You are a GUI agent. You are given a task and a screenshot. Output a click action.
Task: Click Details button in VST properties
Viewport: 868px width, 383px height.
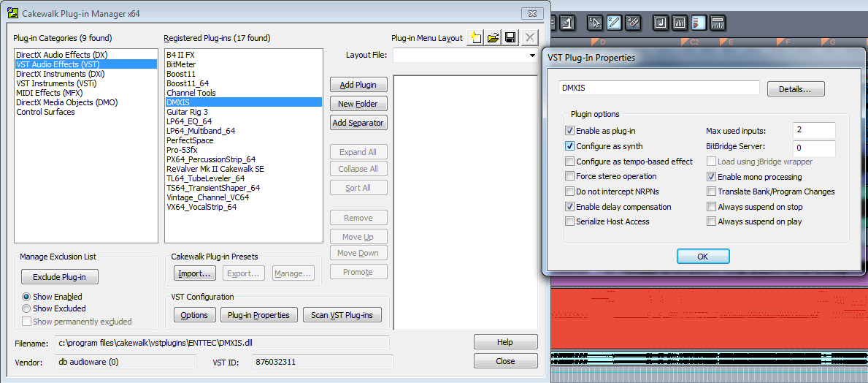coord(796,88)
